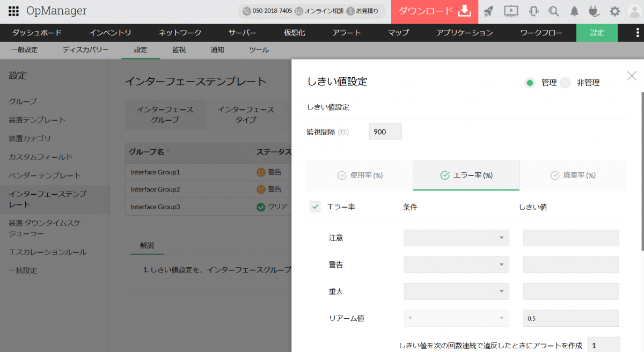Open the Interface Group1 row

[x=208, y=172]
